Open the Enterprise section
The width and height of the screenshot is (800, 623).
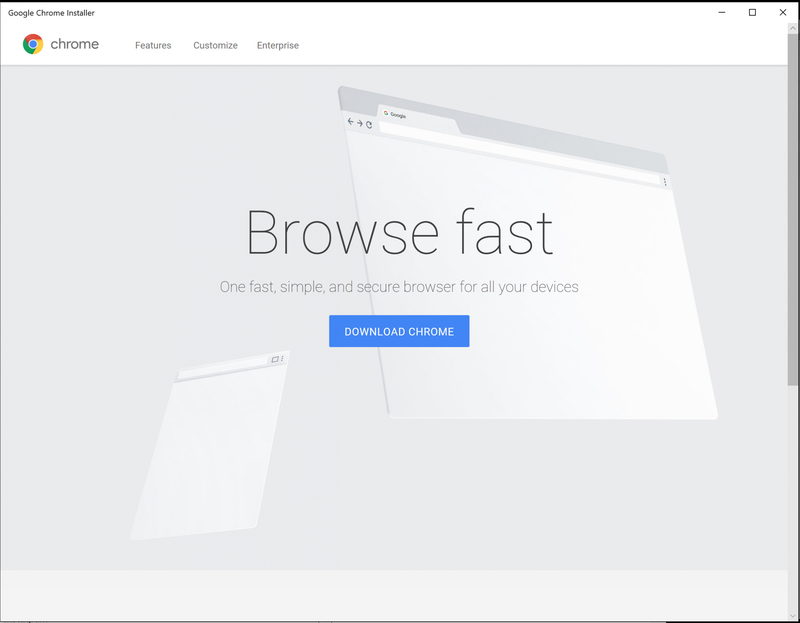coord(277,45)
